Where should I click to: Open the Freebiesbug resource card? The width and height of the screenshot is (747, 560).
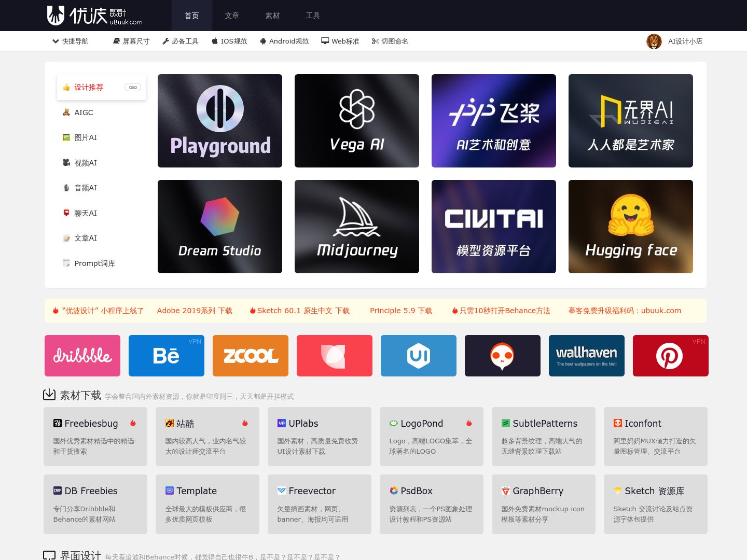click(95, 437)
